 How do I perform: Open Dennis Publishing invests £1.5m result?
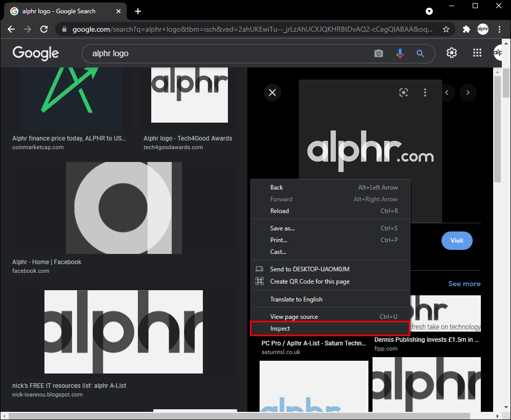tap(427, 339)
